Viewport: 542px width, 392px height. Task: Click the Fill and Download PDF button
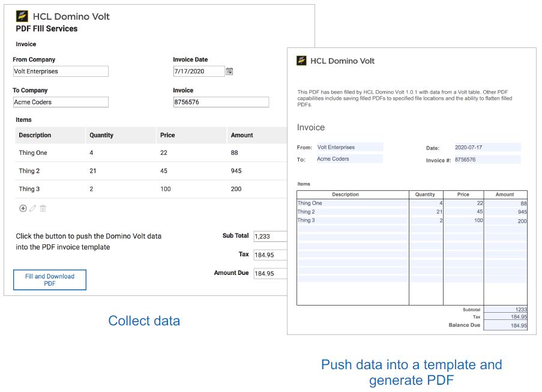[50, 280]
